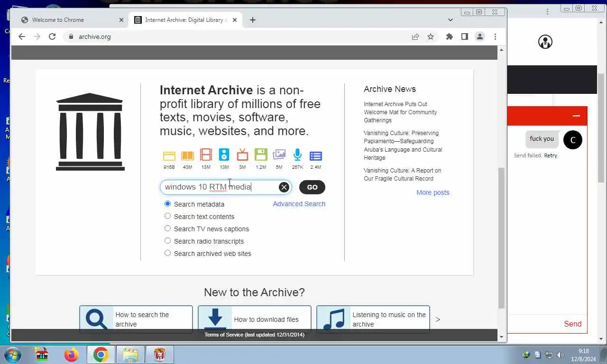Click page scrollbar down arrow
Viewport: 607px width, 364px height.
coord(502,337)
